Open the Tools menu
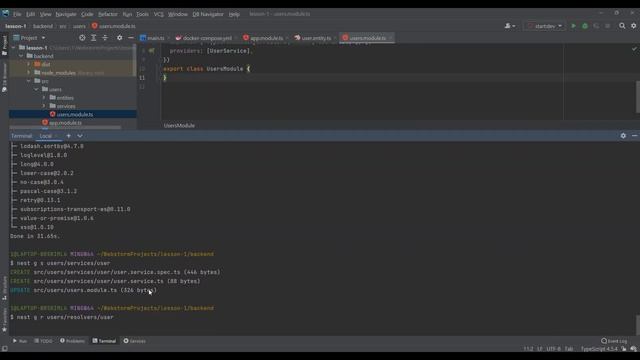This screenshot has height=360, width=640. click(x=142, y=14)
